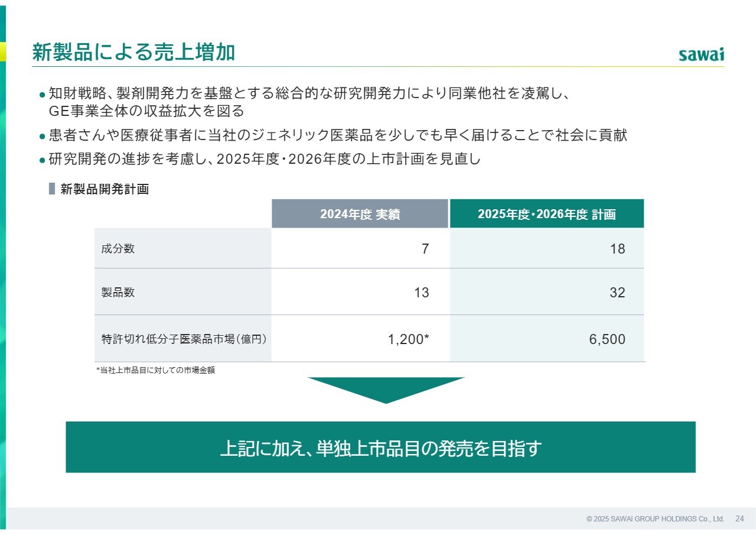Viewport: 756px width, 535px height.
Task: Click the value 6,500 in the table
Action: pyautogui.click(x=607, y=339)
